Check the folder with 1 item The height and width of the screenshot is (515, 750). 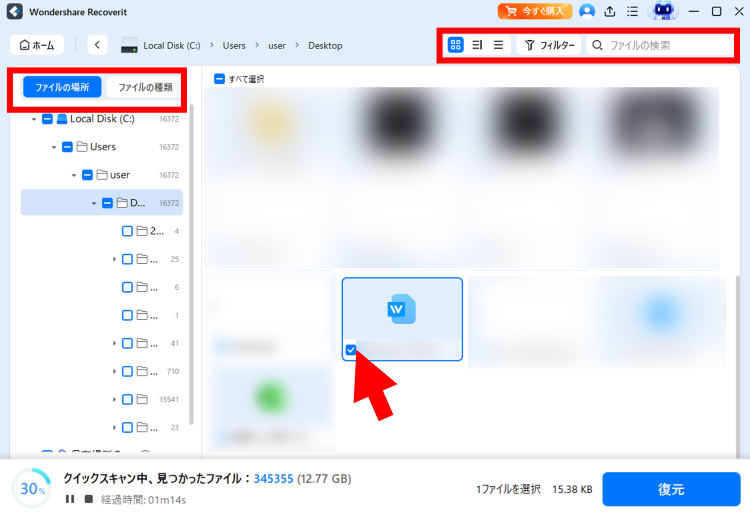click(127, 316)
